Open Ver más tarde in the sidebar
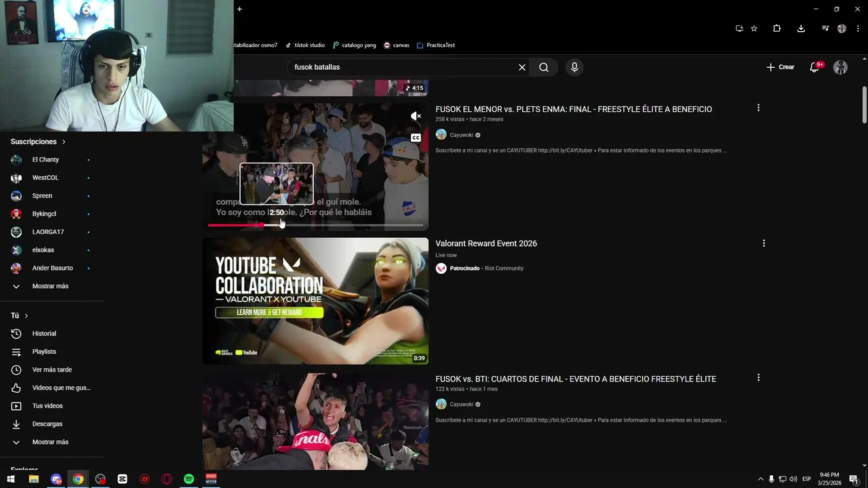The image size is (868, 488). point(52,369)
